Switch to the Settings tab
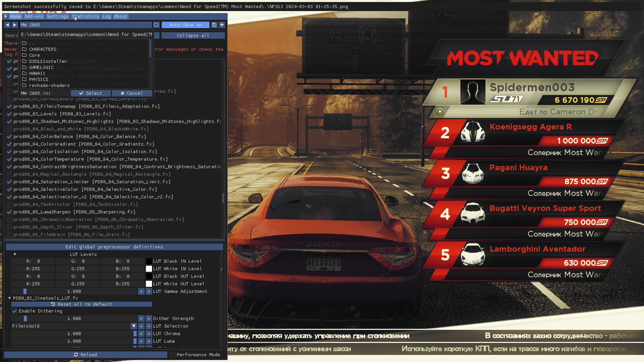 (x=58, y=16)
